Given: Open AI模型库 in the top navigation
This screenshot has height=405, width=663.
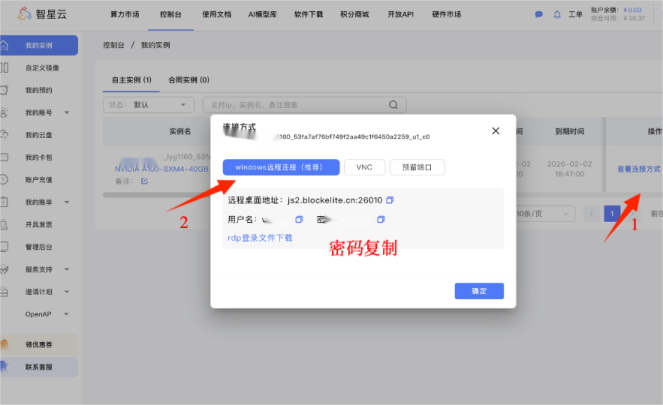Looking at the screenshot, I should [263, 14].
